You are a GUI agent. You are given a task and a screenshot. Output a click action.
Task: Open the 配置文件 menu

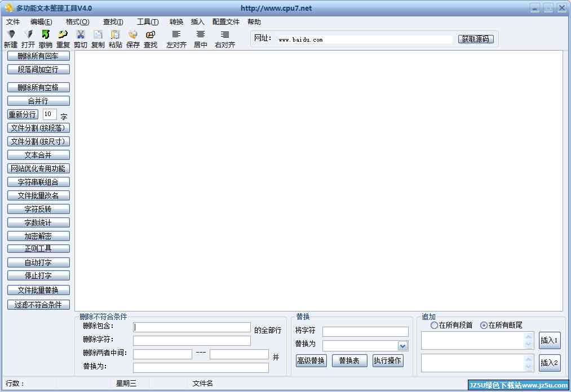pos(226,22)
